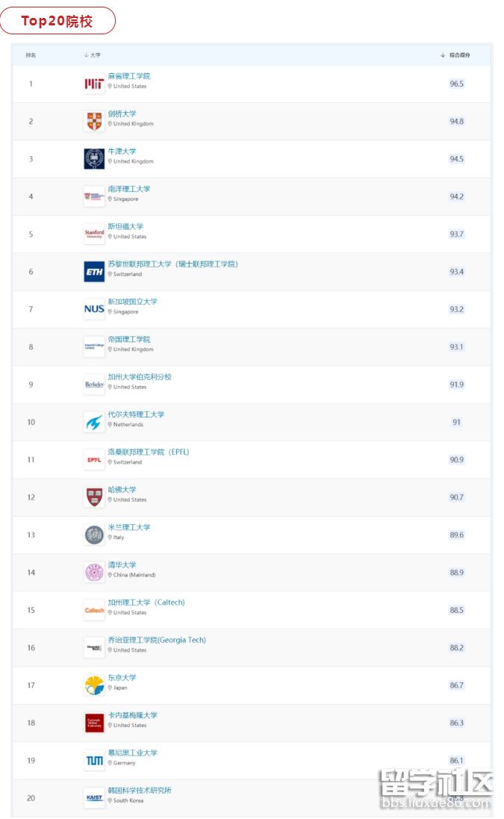Viewport: 504px width, 819px height.
Task: Open the 卡内基梅隆大学 link
Action: (x=133, y=715)
